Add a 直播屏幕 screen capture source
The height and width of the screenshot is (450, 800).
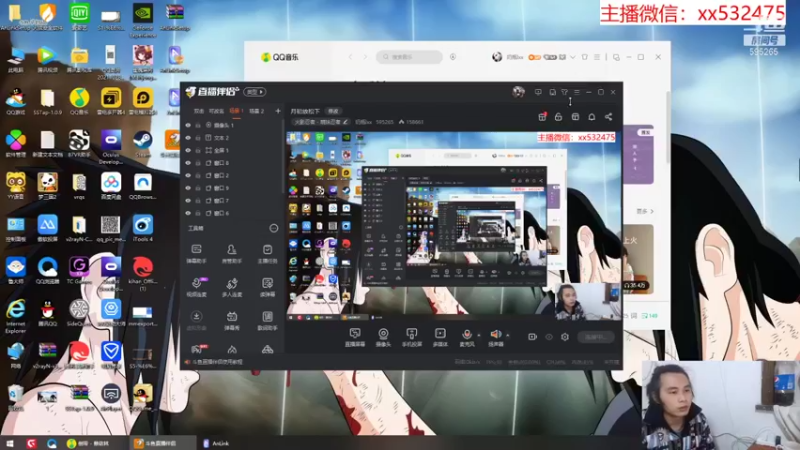point(355,337)
